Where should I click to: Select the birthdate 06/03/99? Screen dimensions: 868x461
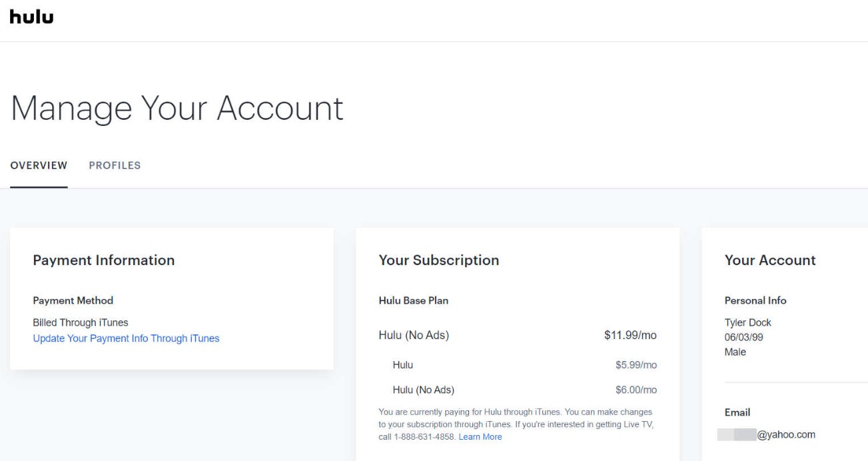click(743, 337)
